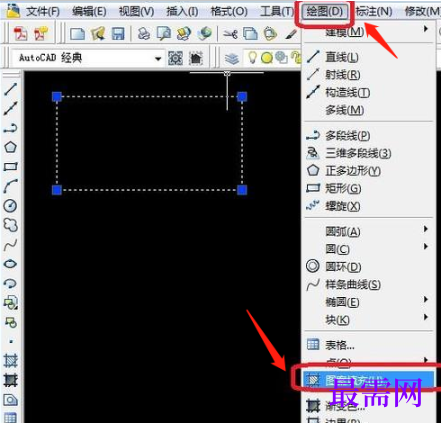Toggle layer on/off light bulb
441x424 pixels.
pos(253,58)
